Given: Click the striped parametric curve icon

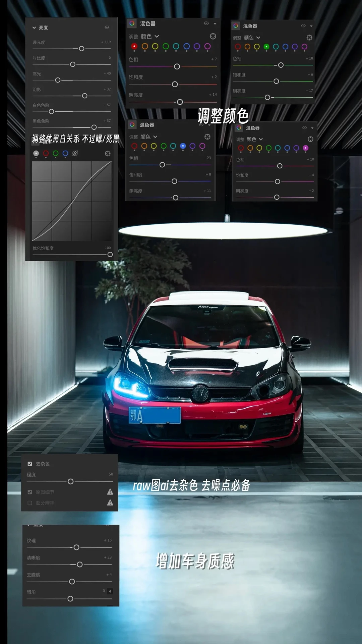Looking at the screenshot, I should point(75,154).
